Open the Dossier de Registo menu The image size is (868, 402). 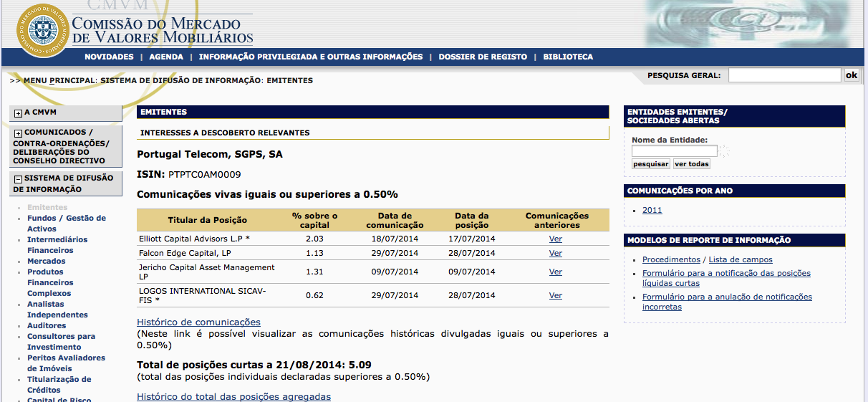click(483, 57)
